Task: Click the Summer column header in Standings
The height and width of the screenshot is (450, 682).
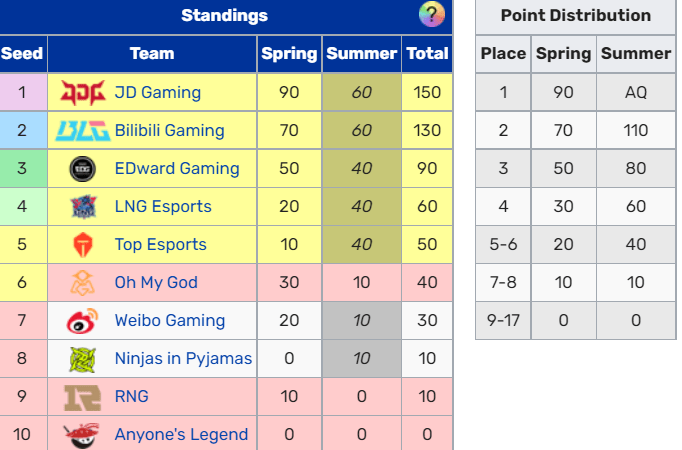Action: pos(361,54)
